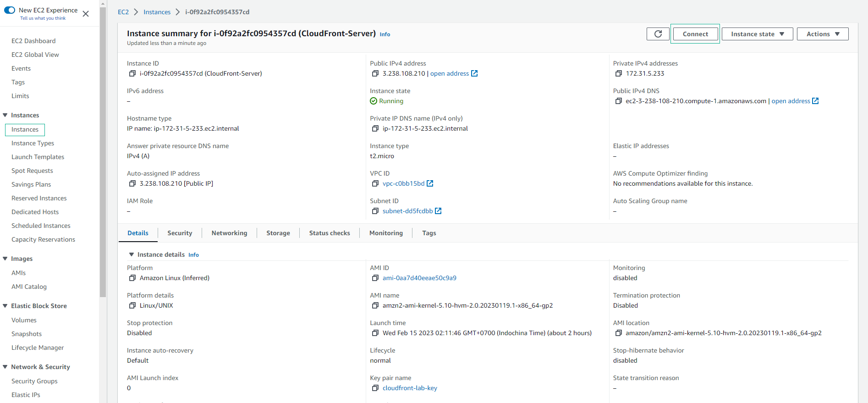Open the cloudfront-lab-key key pair link
Screen dimensions: 868x403
pyautogui.click(x=410, y=388)
